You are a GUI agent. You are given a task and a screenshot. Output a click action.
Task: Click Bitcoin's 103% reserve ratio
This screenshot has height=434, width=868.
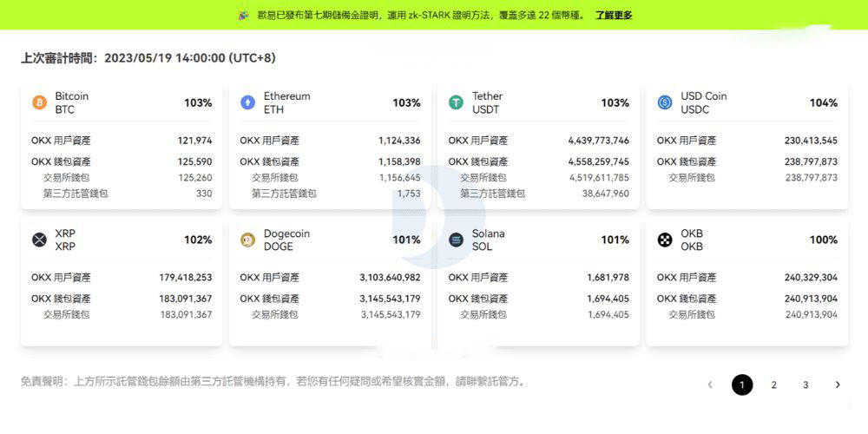coord(198,103)
